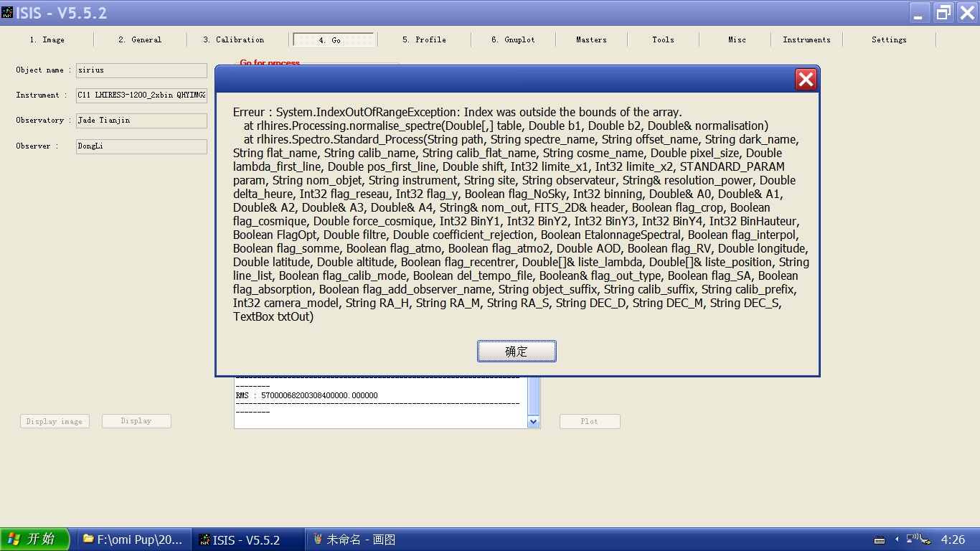Open the Windows 开始 Start menu
Image resolution: width=980 pixels, height=551 pixels.
click(x=35, y=540)
